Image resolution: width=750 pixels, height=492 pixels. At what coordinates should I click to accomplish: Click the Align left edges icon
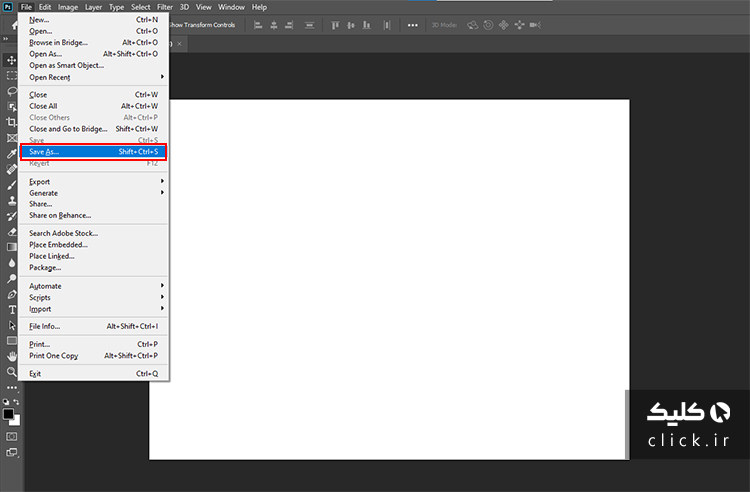[x=258, y=25]
